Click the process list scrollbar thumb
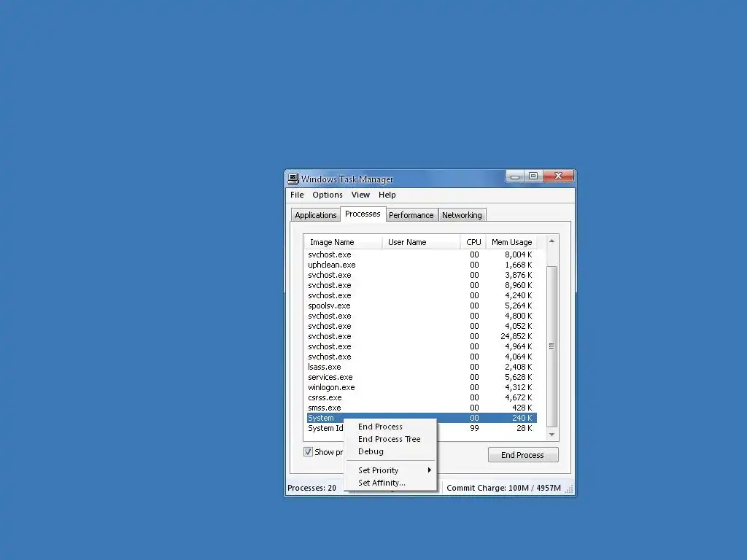 point(551,346)
